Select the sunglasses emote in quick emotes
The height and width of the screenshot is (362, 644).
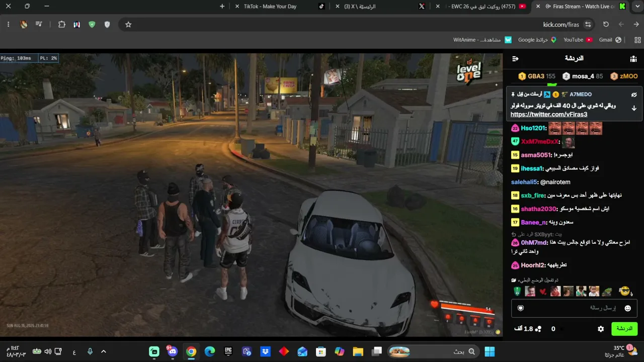[624, 291]
